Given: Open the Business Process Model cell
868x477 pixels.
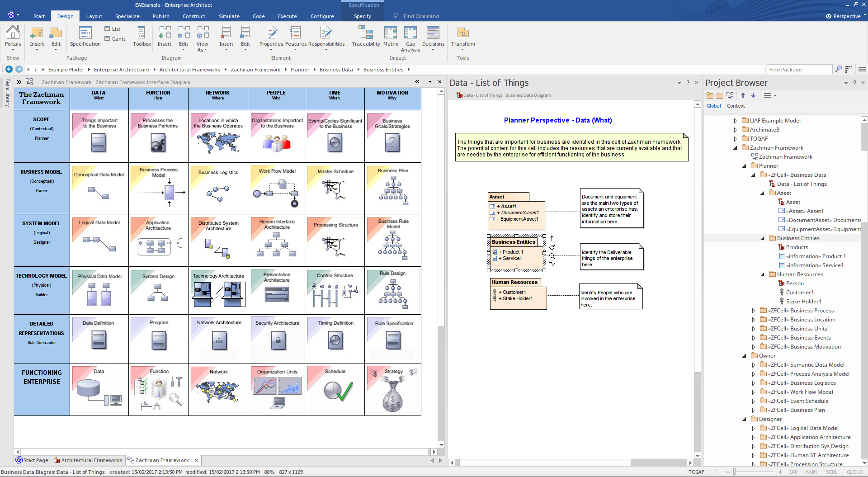Looking at the screenshot, I should (x=158, y=188).
